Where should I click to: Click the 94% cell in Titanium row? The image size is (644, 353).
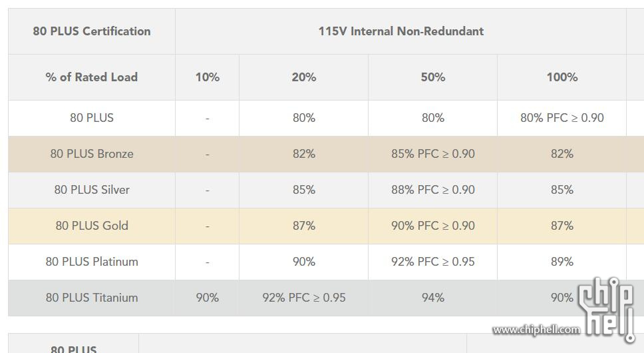click(432, 298)
